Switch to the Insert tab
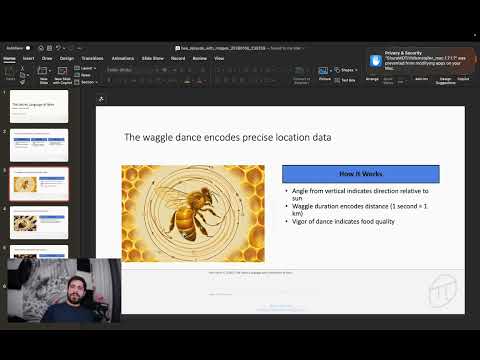Viewport: 480px width, 360px height. (28, 58)
